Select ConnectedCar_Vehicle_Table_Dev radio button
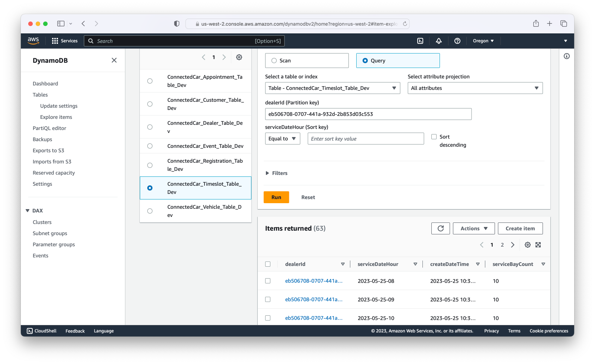This screenshot has width=595, height=364. pos(150,211)
